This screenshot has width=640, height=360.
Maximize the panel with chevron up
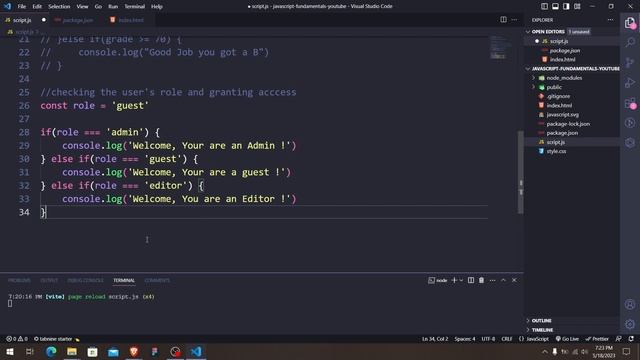tap(503, 280)
